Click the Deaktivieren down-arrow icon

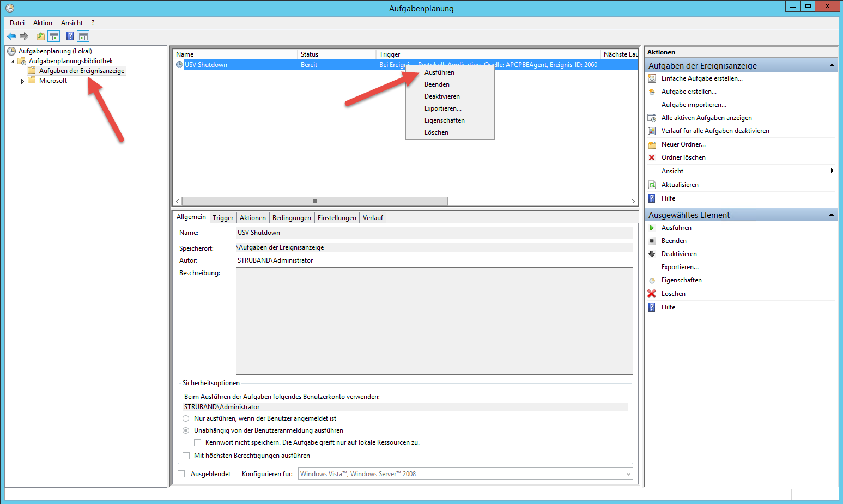tap(652, 254)
